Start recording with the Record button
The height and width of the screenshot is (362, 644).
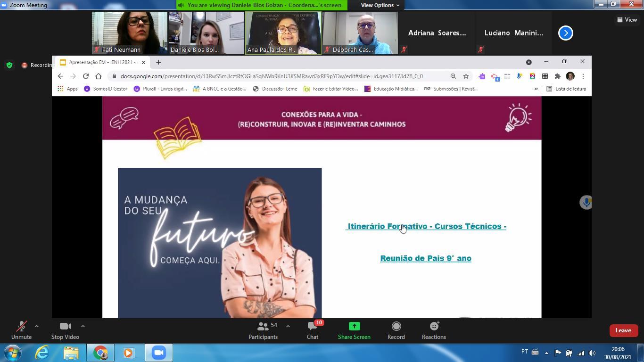point(396,330)
